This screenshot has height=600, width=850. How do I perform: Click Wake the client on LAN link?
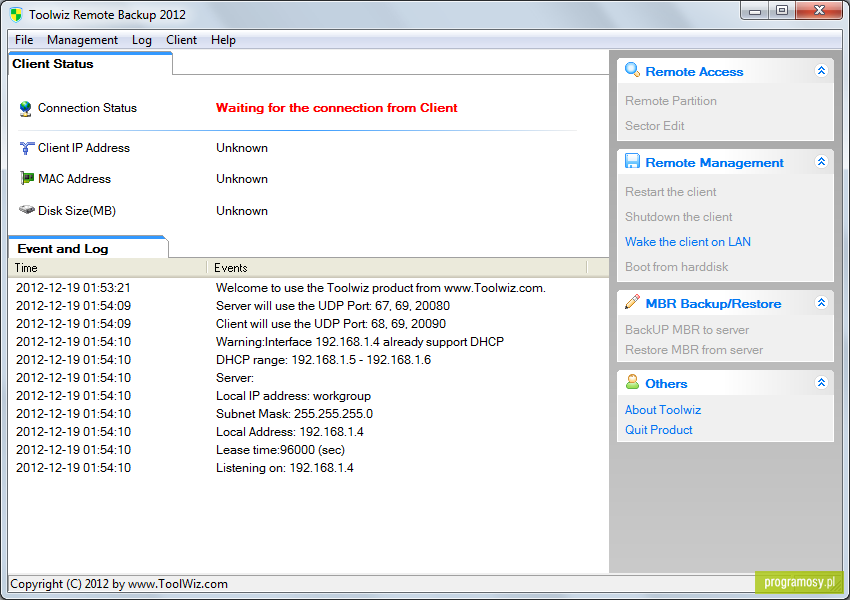[687, 242]
